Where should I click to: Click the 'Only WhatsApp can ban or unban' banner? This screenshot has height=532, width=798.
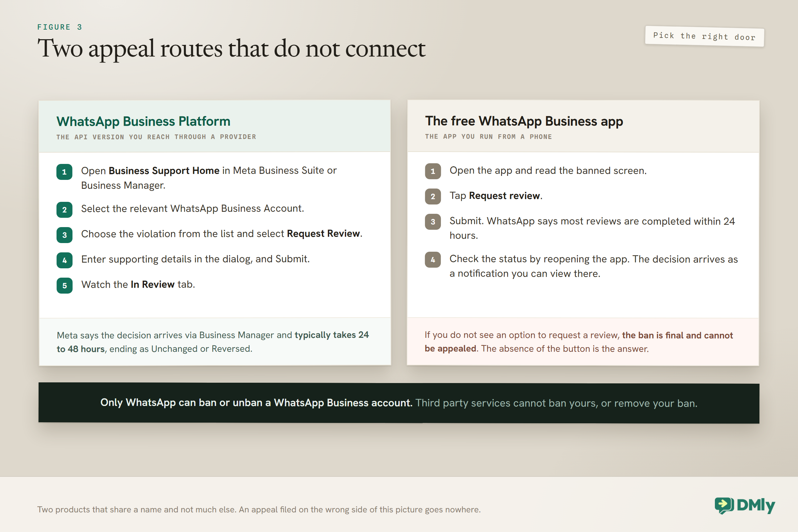point(399,403)
